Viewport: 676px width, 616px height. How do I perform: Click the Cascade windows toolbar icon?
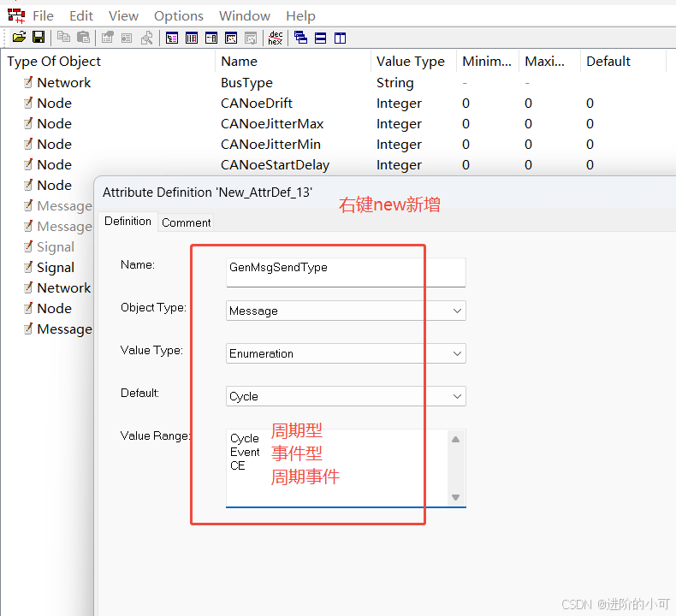coord(300,38)
